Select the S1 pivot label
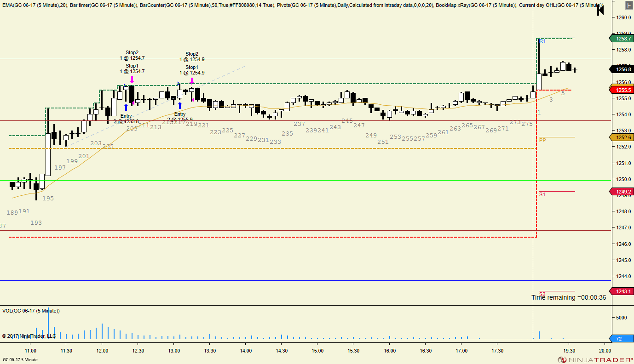 pos(542,194)
